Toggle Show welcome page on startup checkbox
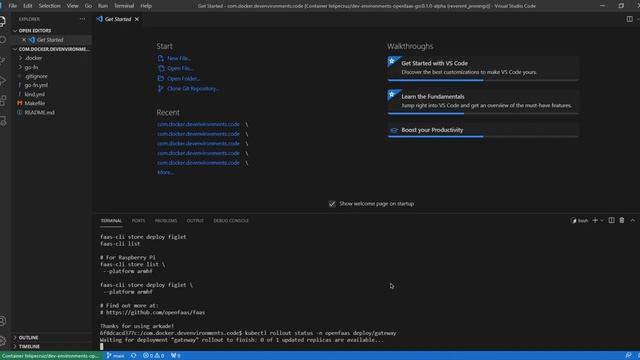 [x=332, y=204]
